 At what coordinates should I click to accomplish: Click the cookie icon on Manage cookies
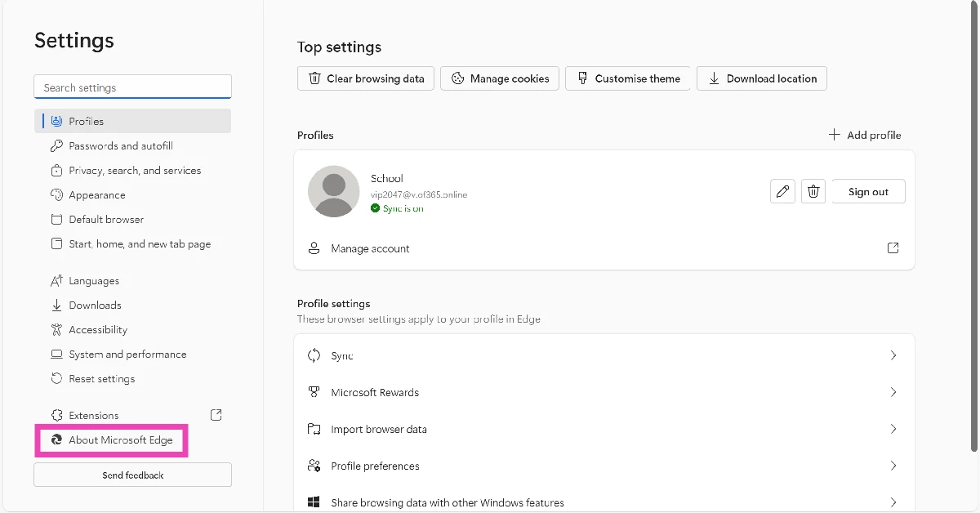(x=457, y=78)
